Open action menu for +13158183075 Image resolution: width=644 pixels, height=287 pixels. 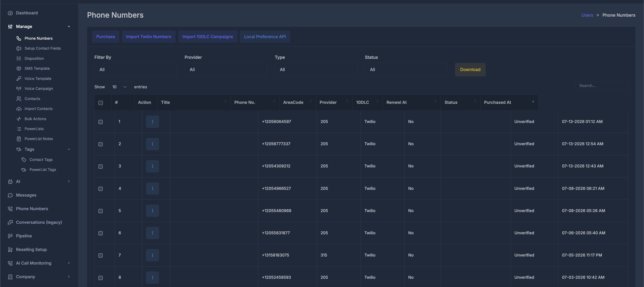coord(153,255)
